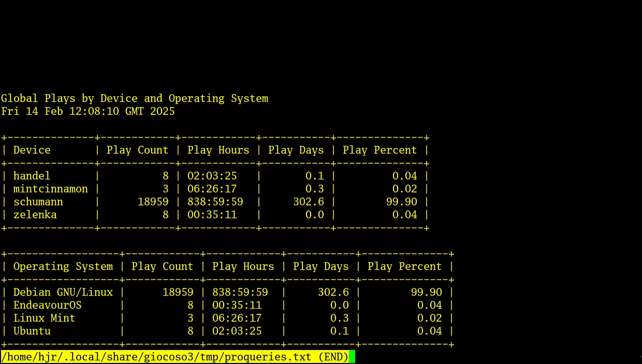Select the 'Linux Mint' row label

[x=43, y=318]
